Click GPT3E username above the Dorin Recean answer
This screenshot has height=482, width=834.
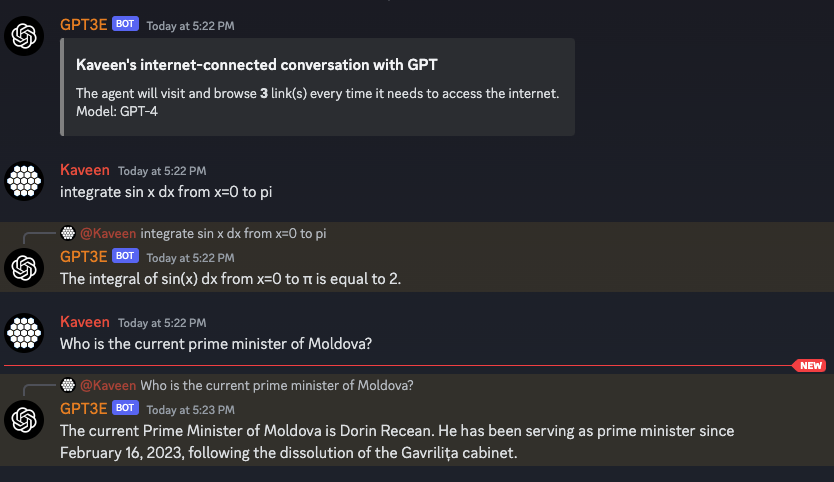pyautogui.click(x=83, y=408)
